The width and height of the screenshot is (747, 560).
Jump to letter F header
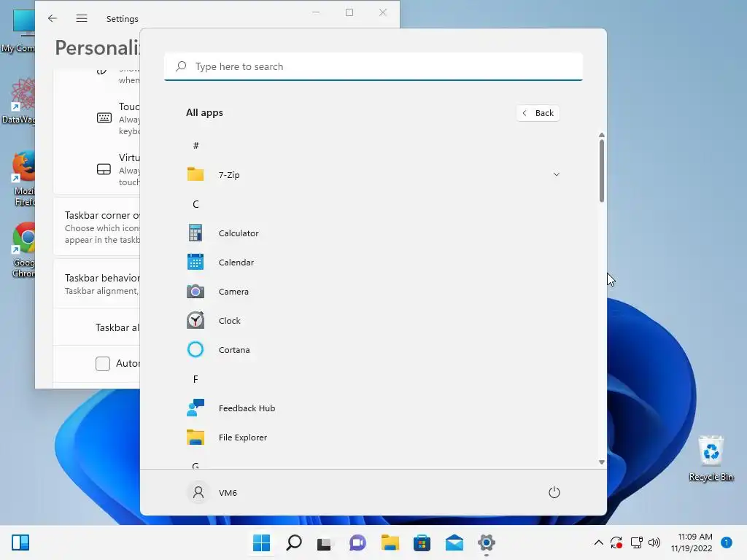pos(196,379)
